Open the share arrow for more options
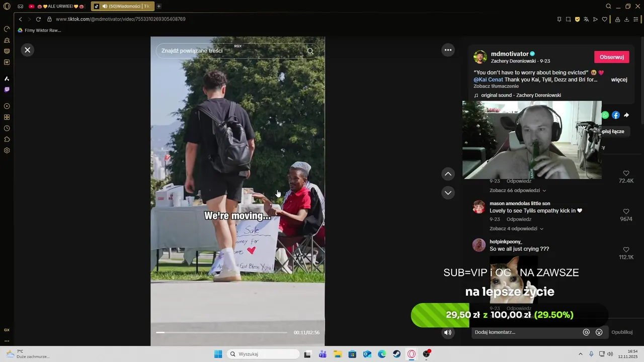This screenshot has width=644, height=362. (626, 115)
